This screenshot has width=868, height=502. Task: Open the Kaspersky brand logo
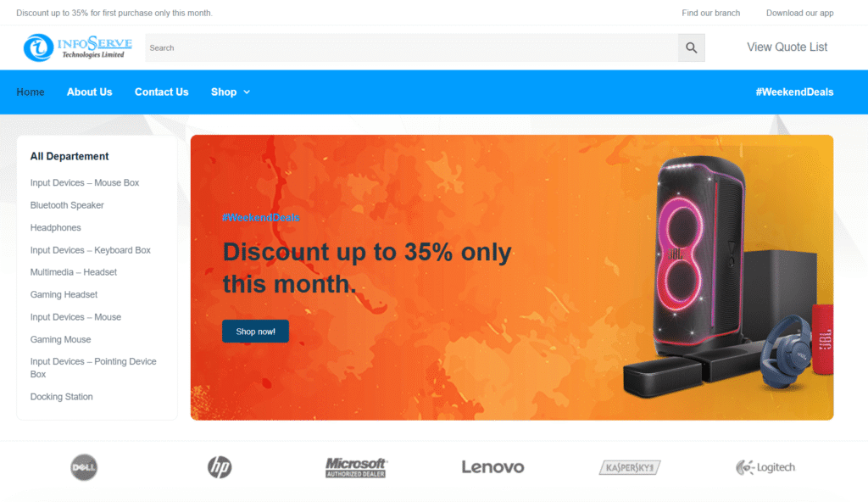[630, 467]
